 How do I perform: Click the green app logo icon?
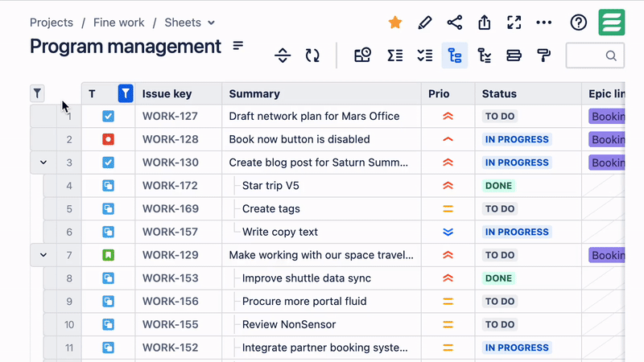click(x=612, y=23)
